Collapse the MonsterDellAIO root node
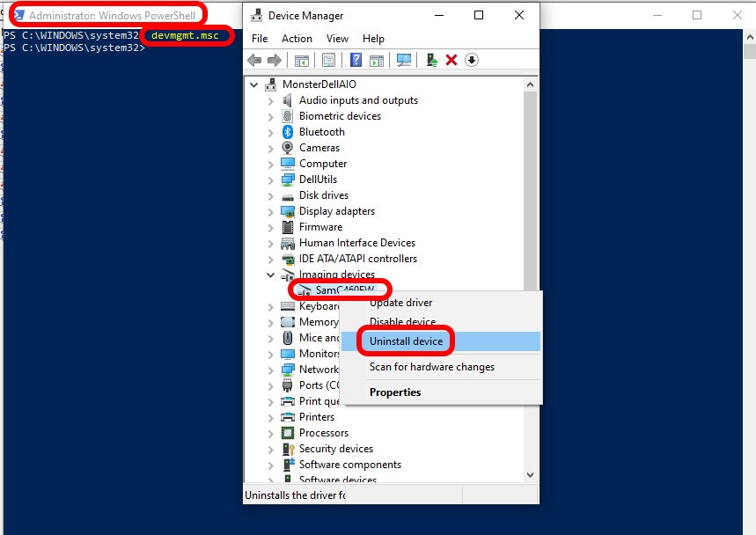756x535 pixels. [255, 84]
